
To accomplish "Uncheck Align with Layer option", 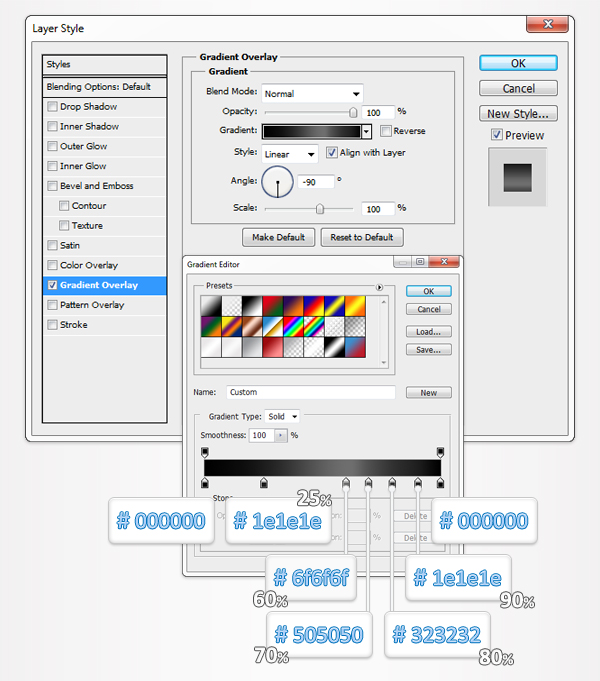I will tap(332, 153).
